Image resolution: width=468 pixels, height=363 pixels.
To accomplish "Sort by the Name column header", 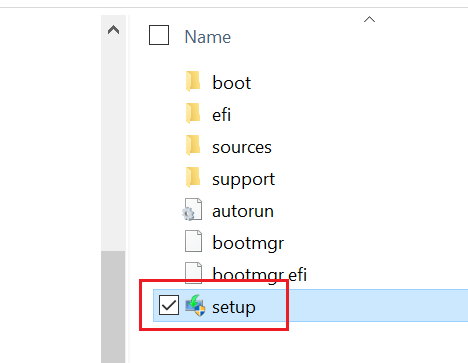I will [x=208, y=37].
